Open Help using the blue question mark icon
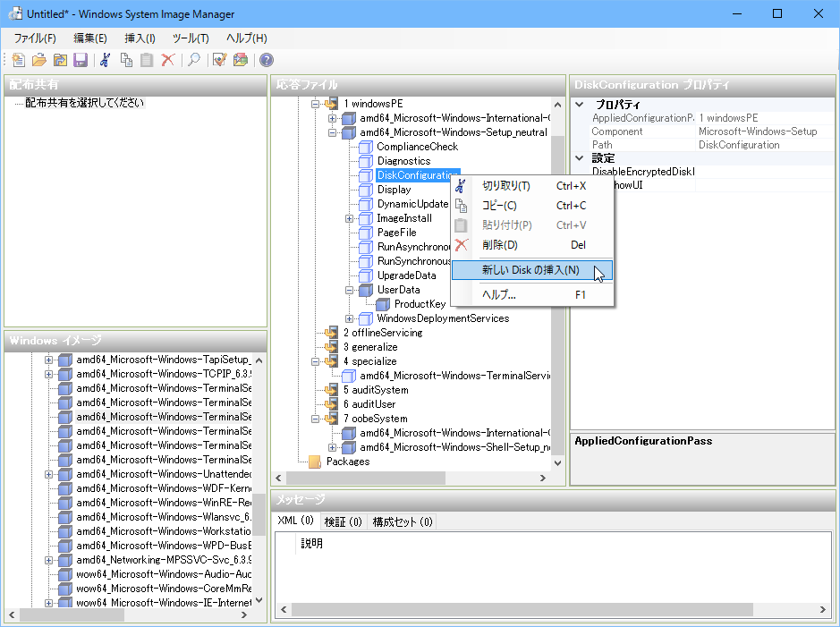Image resolution: width=840 pixels, height=627 pixels. click(x=267, y=60)
